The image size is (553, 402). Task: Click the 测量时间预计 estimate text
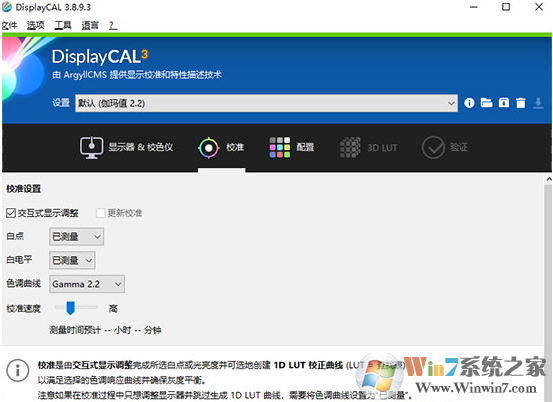click(x=105, y=330)
